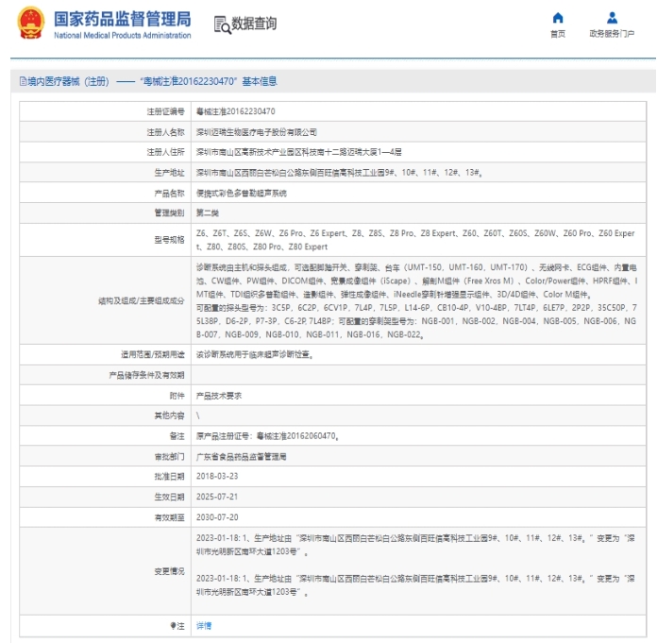Screen dimensions: 657x644
Task: Click the effective date 2025-07-21
Action: (x=216, y=497)
